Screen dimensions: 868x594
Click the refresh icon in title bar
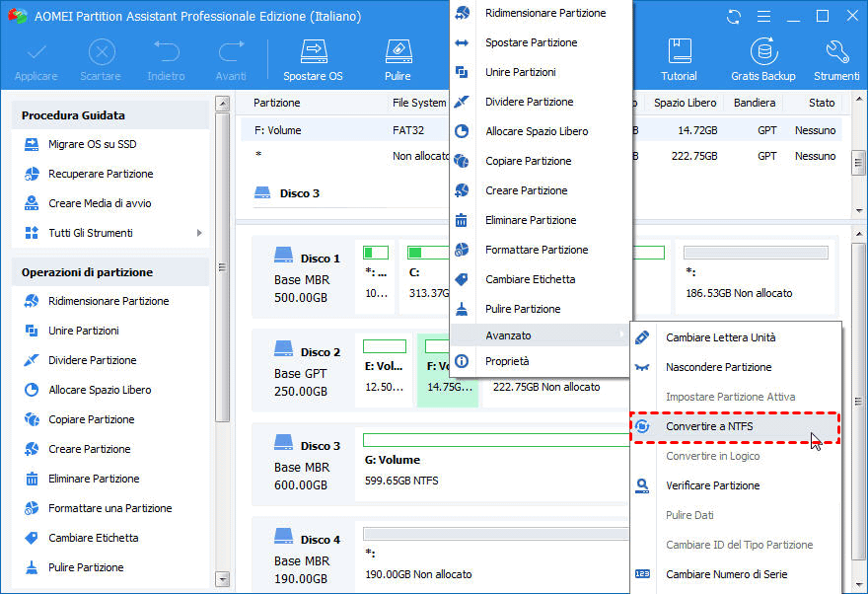[734, 17]
